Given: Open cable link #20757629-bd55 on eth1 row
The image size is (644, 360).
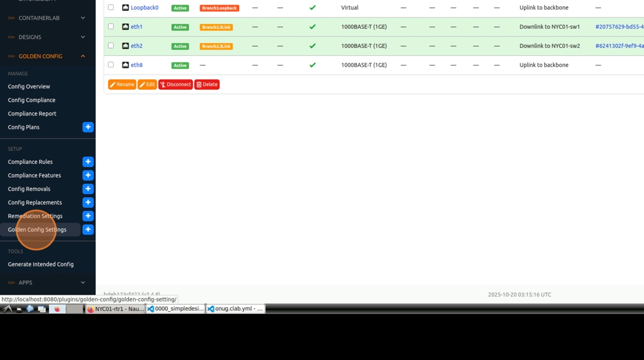Looking at the screenshot, I should (x=619, y=26).
